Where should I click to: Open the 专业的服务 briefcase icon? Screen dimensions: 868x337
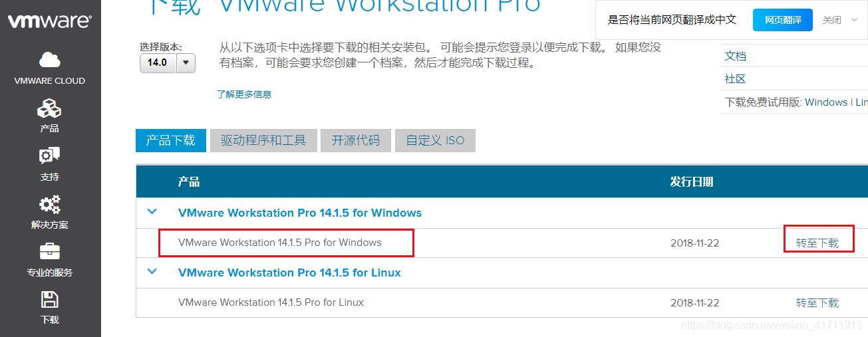[50, 252]
